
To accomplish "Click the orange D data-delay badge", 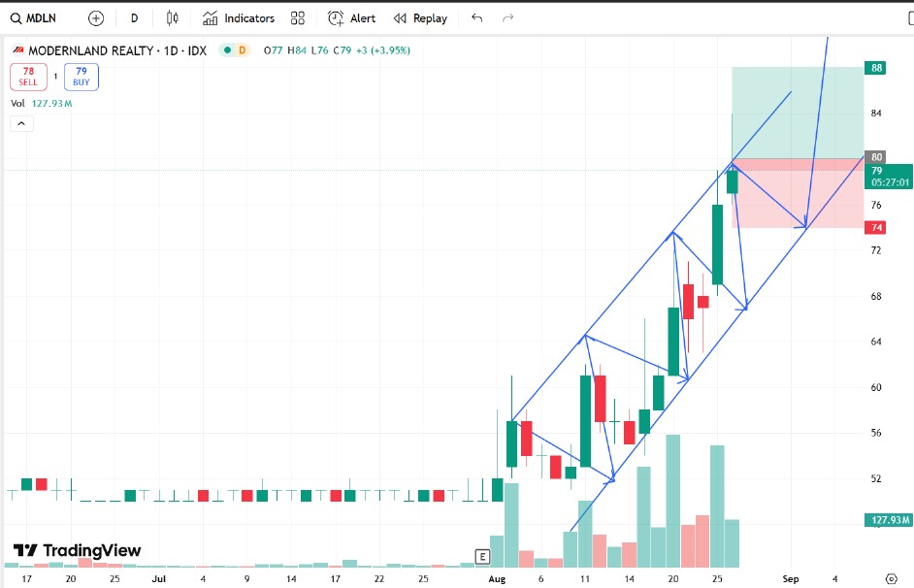I will [x=242, y=50].
